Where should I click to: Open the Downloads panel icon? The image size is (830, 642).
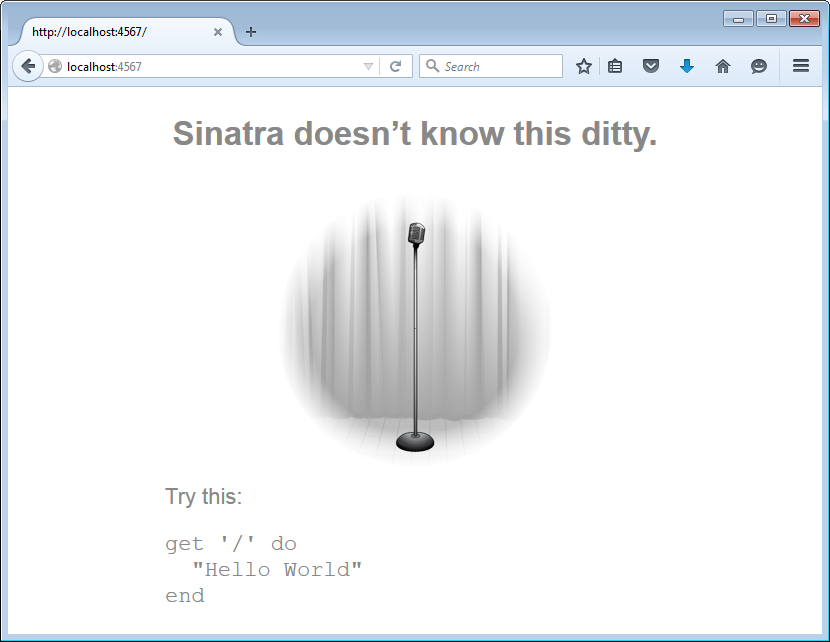point(687,66)
